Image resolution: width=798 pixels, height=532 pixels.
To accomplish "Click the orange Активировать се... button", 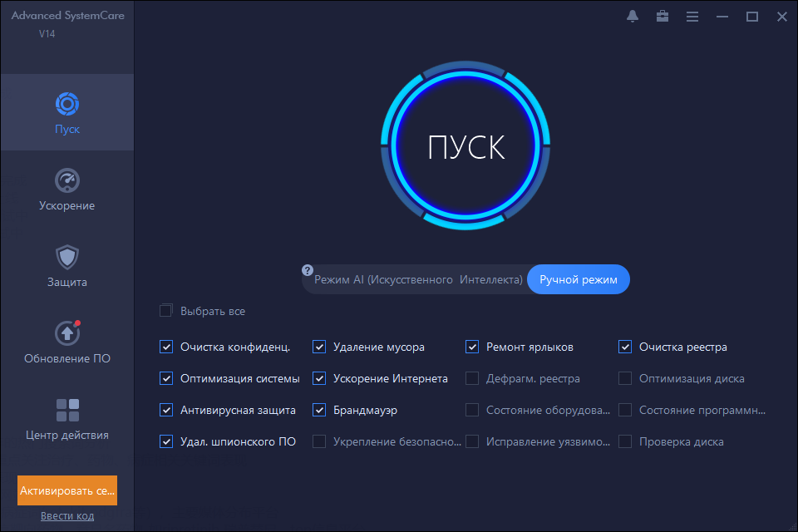I will [x=67, y=490].
